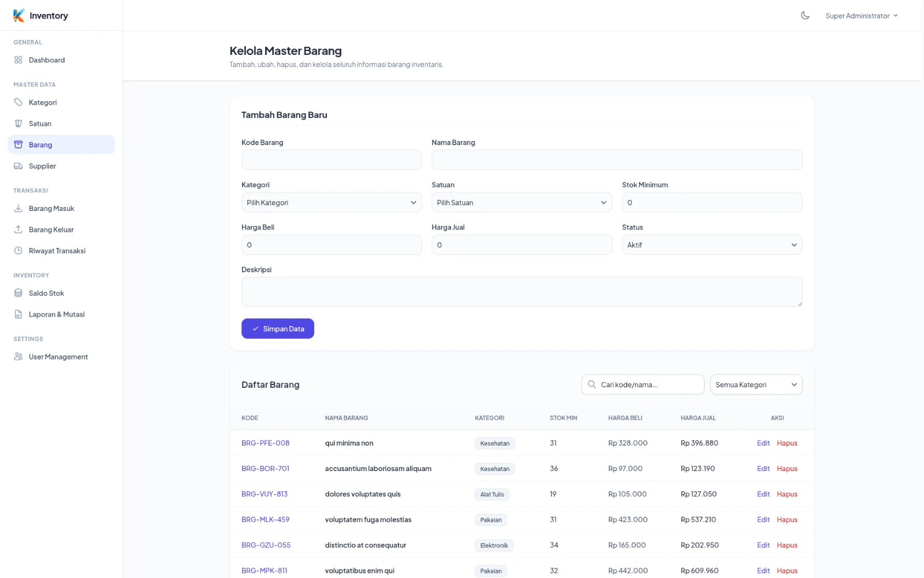Click the Riwayat Transaksi clock icon

(x=18, y=251)
